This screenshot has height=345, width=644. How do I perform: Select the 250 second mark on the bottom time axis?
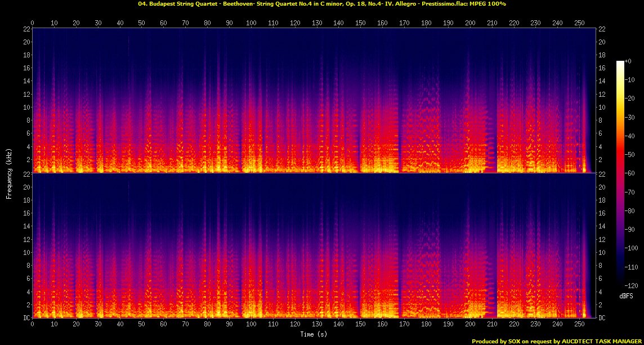click(579, 324)
